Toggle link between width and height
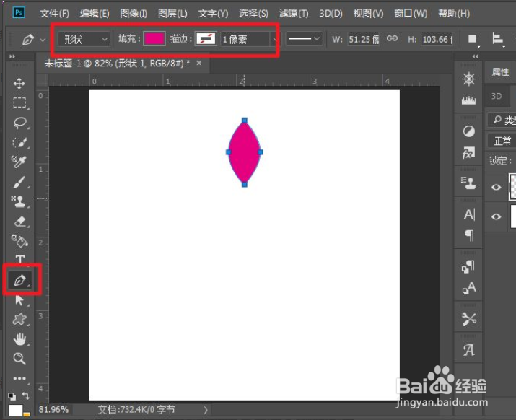 [x=392, y=38]
